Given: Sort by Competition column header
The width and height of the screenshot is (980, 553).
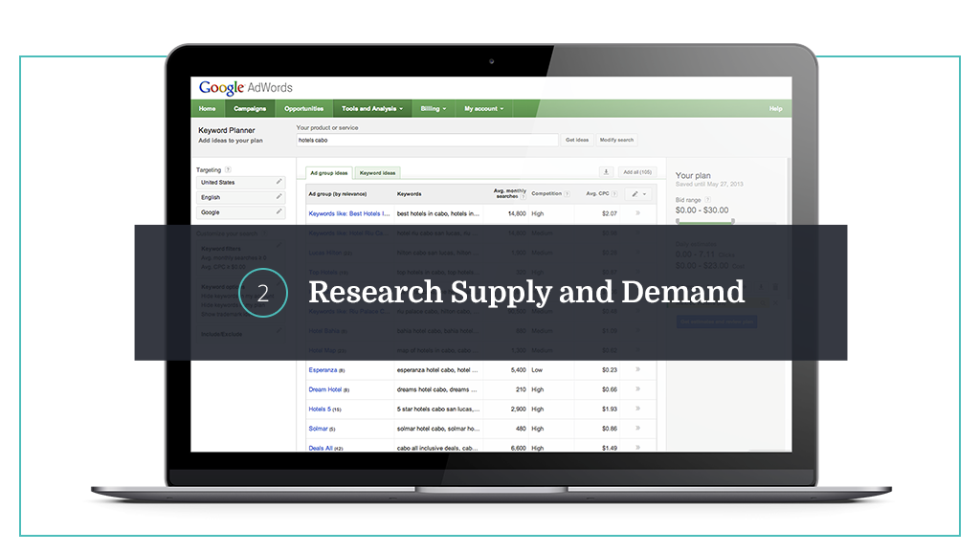Looking at the screenshot, I should click(x=546, y=193).
